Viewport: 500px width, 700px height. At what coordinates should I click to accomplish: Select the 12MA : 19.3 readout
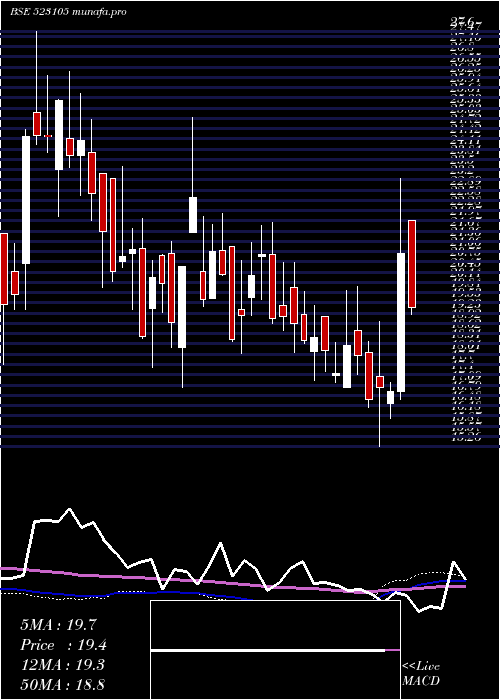pos(62,665)
